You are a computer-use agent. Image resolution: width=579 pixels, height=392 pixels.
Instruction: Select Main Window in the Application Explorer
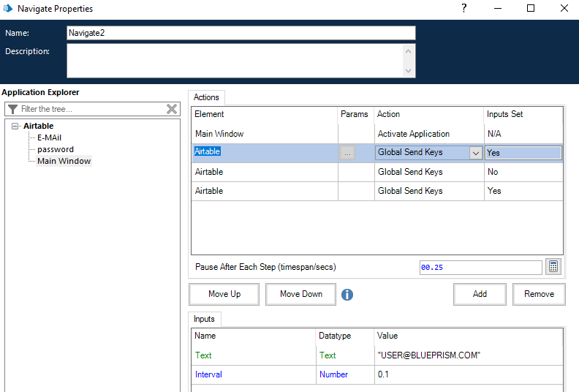click(64, 161)
